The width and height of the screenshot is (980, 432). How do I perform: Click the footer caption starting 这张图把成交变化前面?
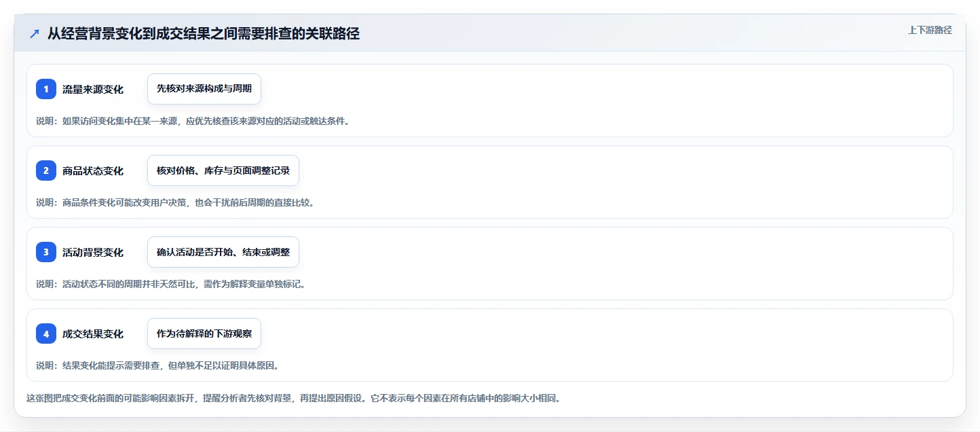pyautogui.click(x=293, y=398)
